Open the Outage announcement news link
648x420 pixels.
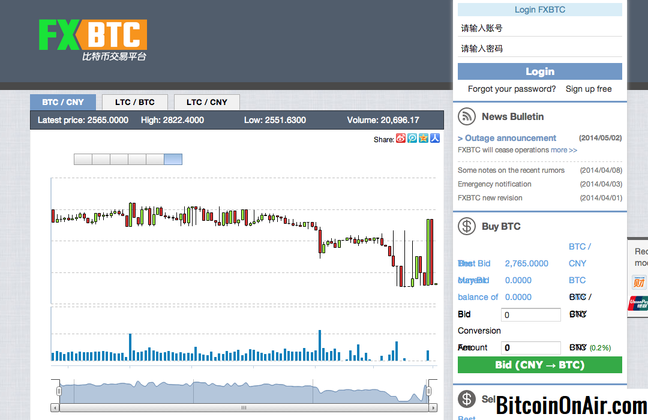click(x=507, y=138)
